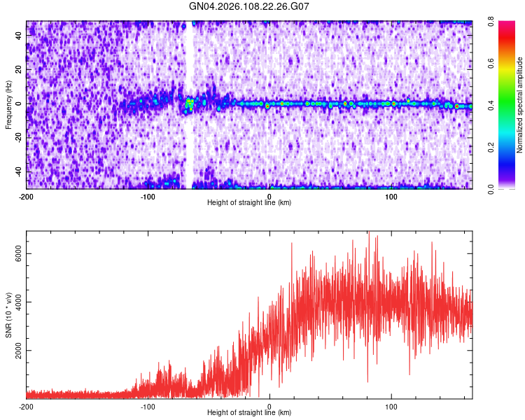Click the -200 tick label under the SNR plot

pyautogui.click(x=26, y=407)
